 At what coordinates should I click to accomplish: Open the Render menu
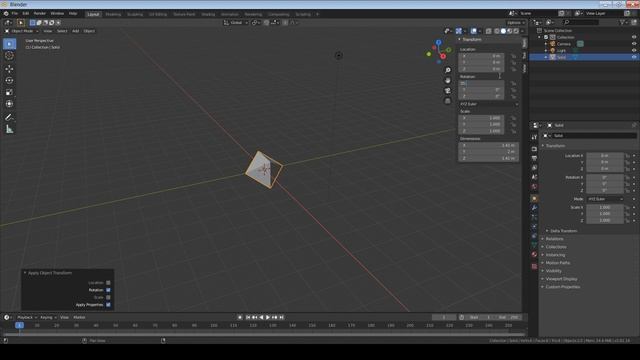[40, 13]
